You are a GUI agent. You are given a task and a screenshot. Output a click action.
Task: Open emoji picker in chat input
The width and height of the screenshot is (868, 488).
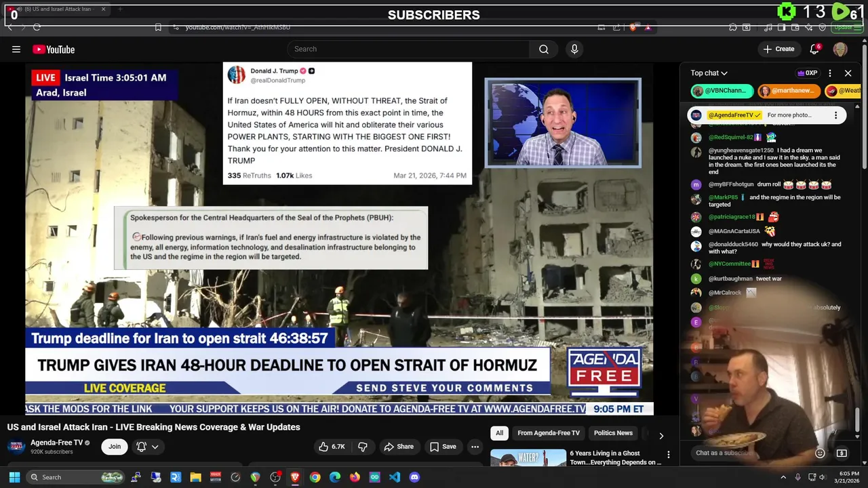tap(820, 453)
